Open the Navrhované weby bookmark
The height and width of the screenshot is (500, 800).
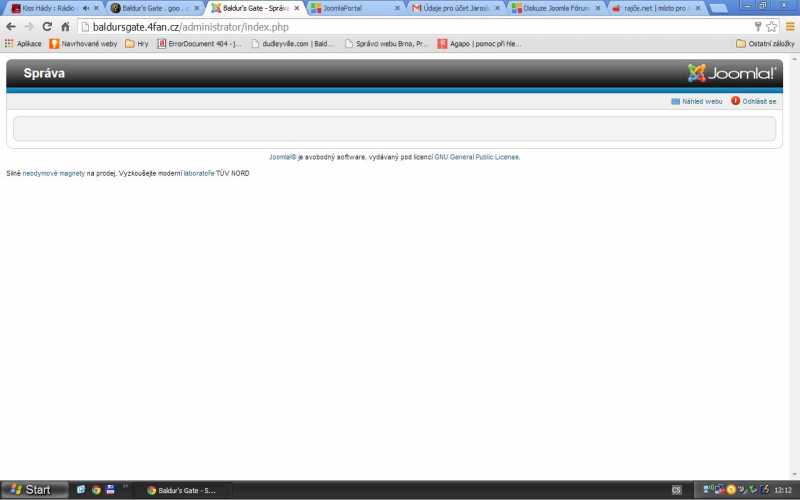pyautogui.click(x=83, y=44)
